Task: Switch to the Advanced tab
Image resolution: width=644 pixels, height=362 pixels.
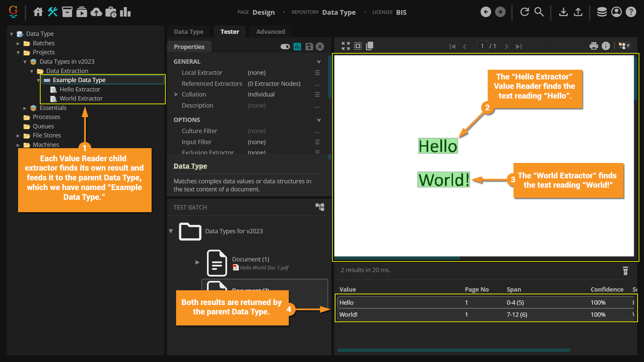Action: pos(270,32)
